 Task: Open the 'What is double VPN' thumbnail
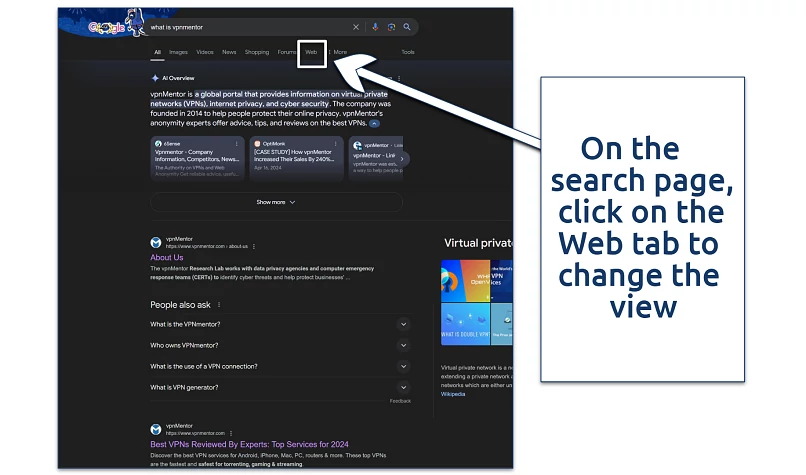coord(465,324)
